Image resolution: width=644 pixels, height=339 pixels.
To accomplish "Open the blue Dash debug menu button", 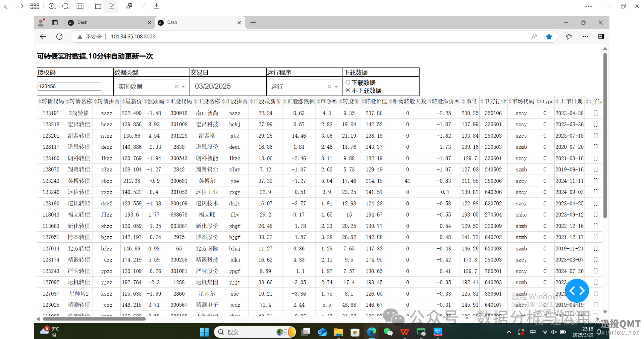I will (577, 291).
